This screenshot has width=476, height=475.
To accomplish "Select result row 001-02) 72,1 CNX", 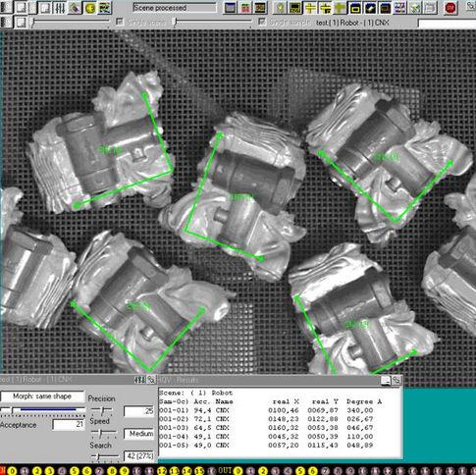I will [266, 419].
